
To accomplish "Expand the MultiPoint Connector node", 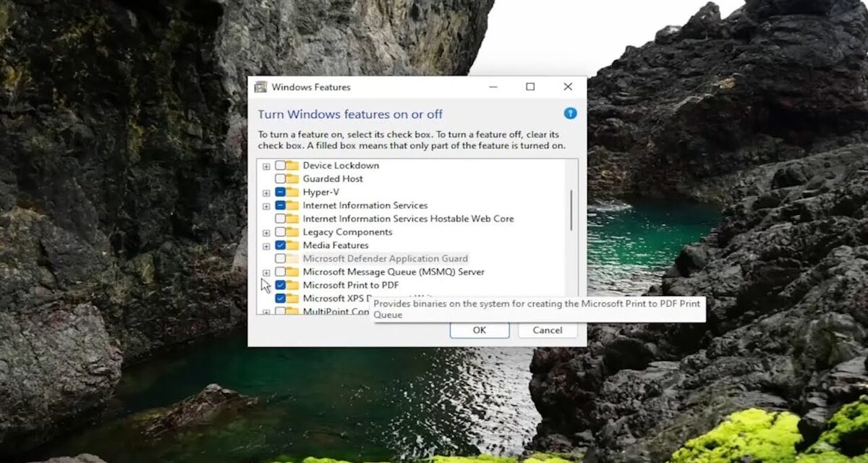I will 266,312.
